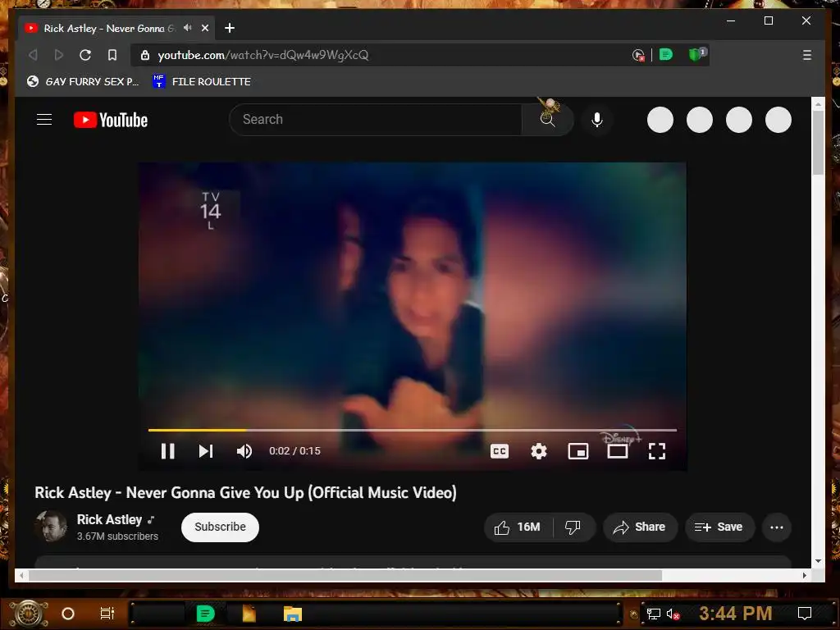Toggle closed captions on the video
840x630 pixels.
(x=500, y=451)
